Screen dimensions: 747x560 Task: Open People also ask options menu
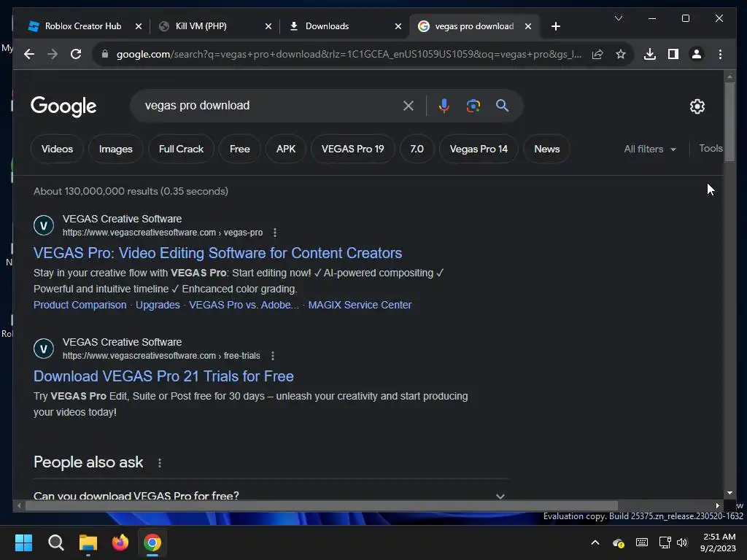tap(160, 463)
